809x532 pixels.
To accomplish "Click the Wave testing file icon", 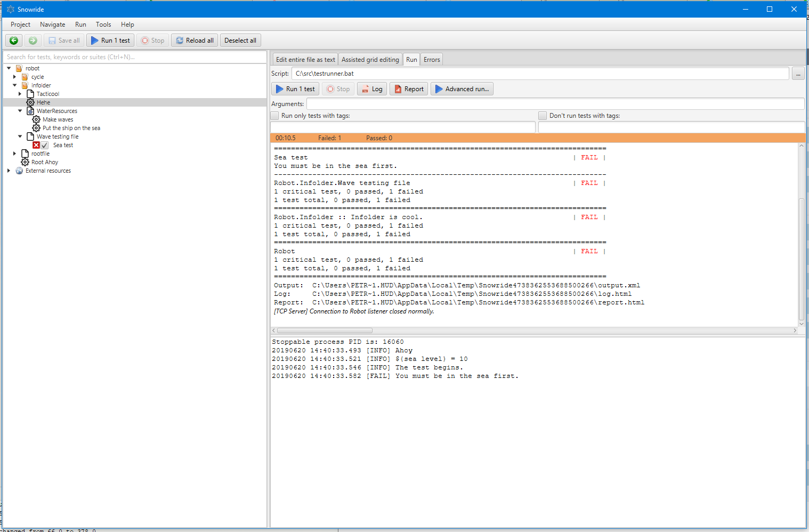I will coord(30,136).
